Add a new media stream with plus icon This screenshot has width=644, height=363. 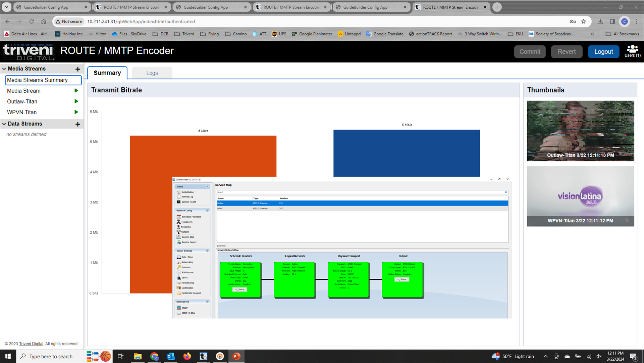tap(78, 69)
